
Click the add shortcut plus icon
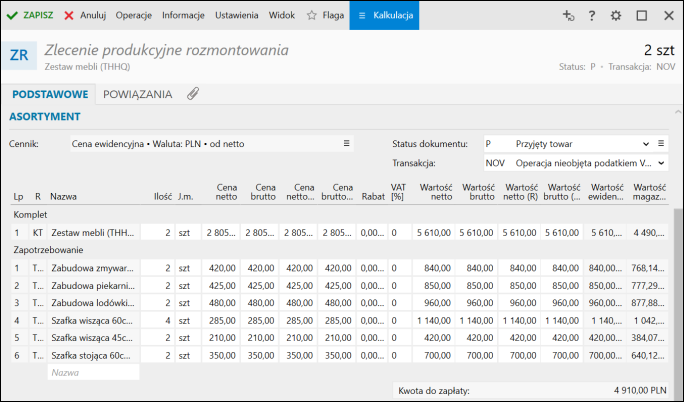coord(568,16)
